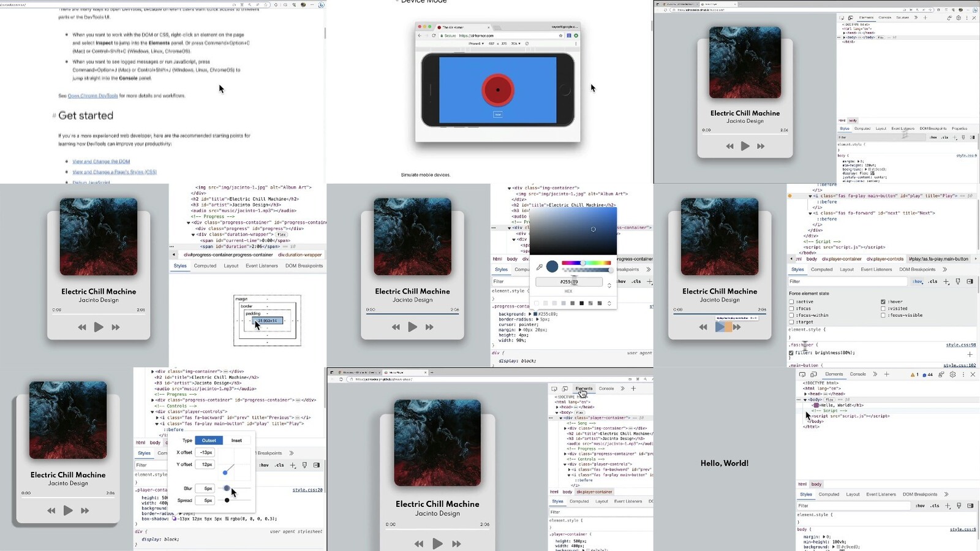Viewport: 980px width, 551px height.
Task: Select the Elements tab in the bottom-center browser window
Action: [584, 389]
